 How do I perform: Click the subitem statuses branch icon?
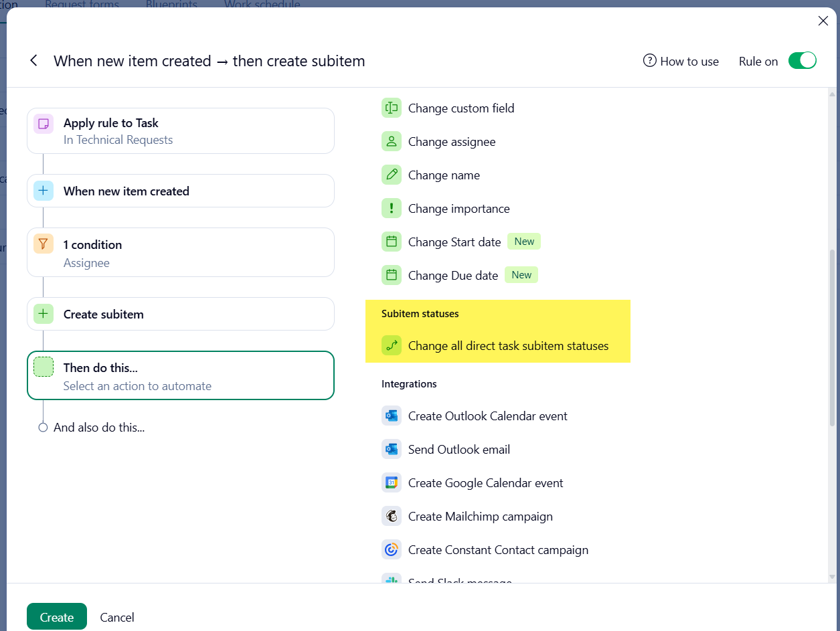coord(392,346)
